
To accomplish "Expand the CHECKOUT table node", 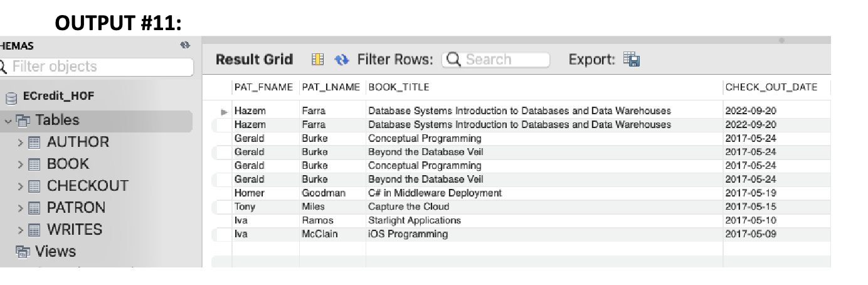I will (x=21, y=186).
